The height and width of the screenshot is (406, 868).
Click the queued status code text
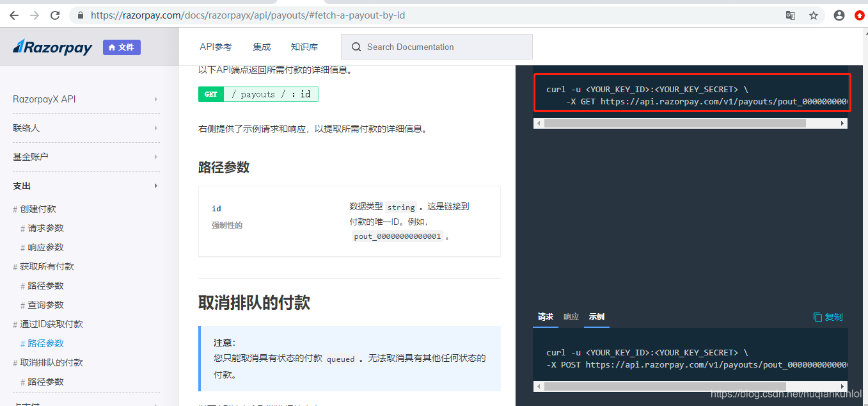click(340, 359)
